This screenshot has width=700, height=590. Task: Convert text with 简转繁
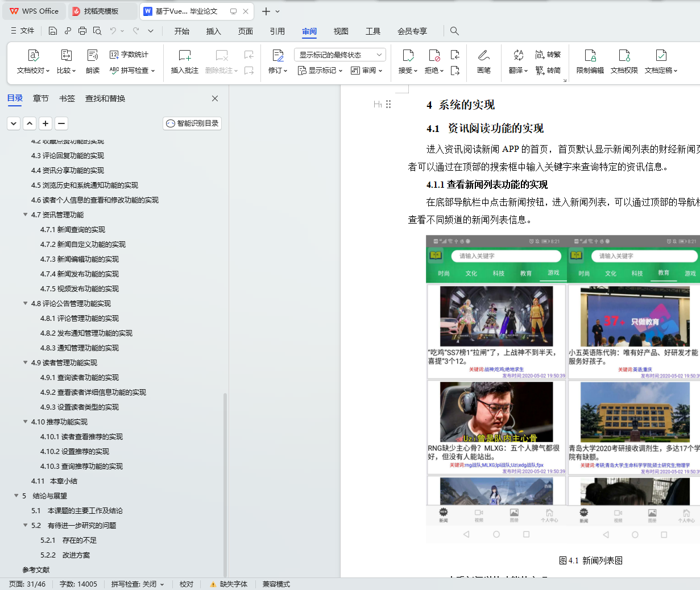click(x=548, y=55)
